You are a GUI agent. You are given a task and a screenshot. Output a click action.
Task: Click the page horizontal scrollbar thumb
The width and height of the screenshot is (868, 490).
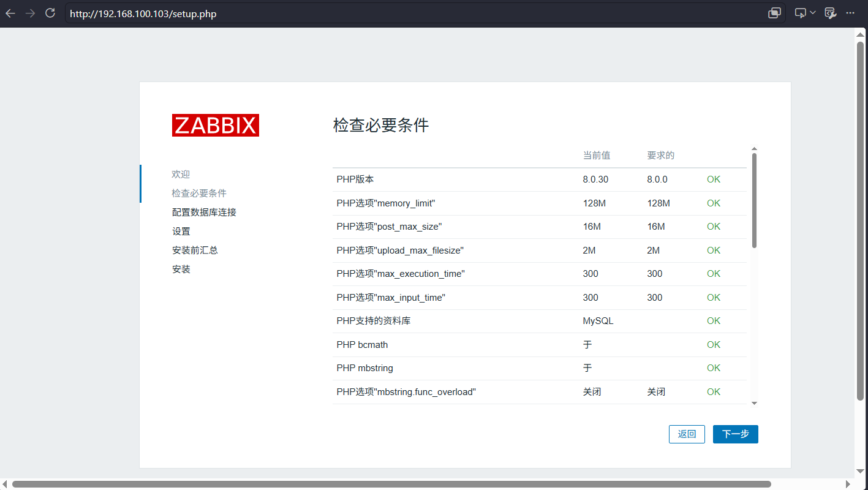pos(391,484)
